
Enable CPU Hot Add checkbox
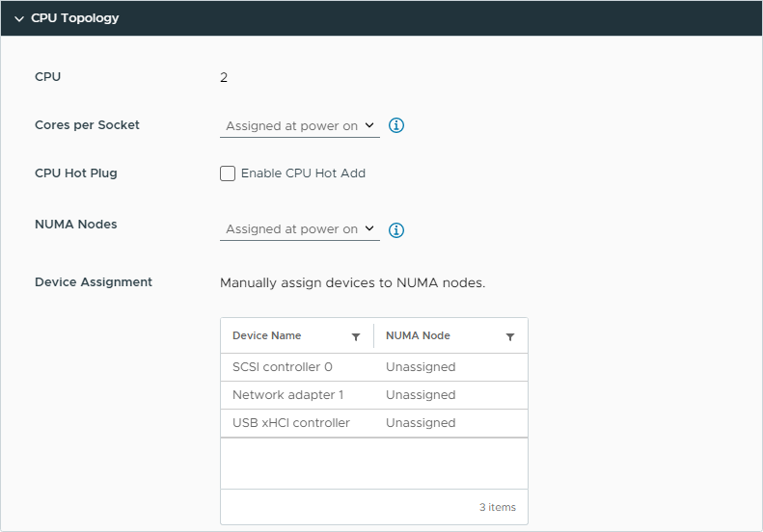228,173
